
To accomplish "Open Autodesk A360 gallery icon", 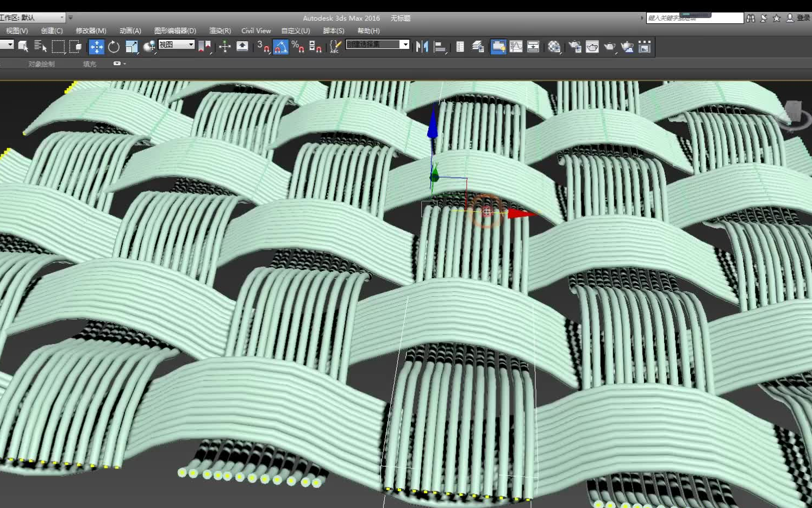I will coord(645,47).
